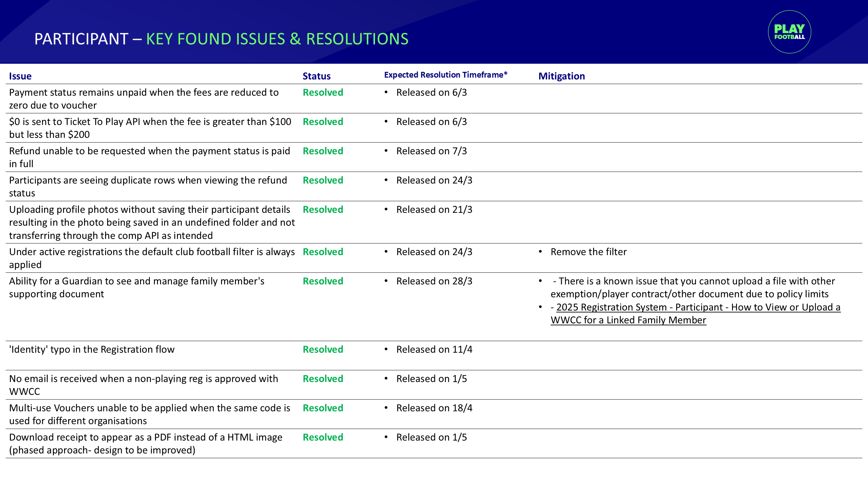868x488 pixels.
Task: Click Resolved status for Identity typo row
Action: [x=323, y=349]
